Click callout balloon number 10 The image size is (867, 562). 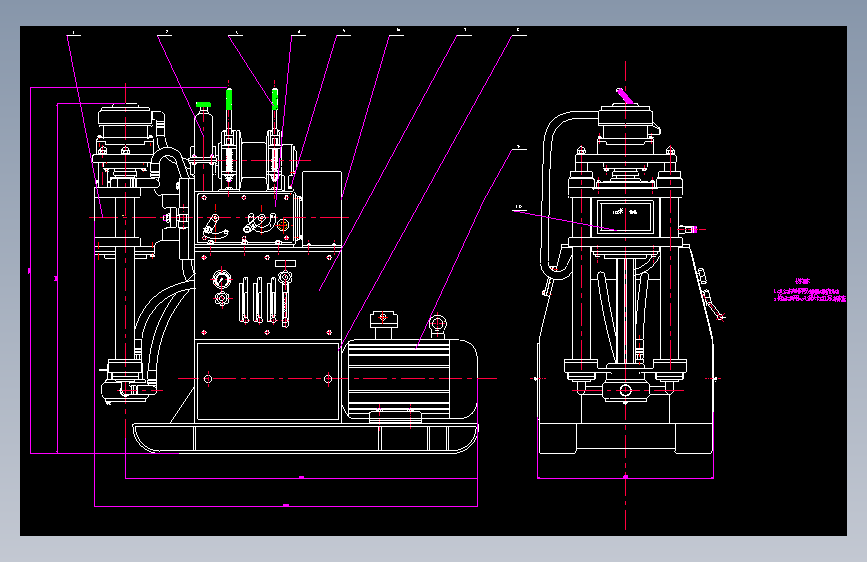coord(519,208)
